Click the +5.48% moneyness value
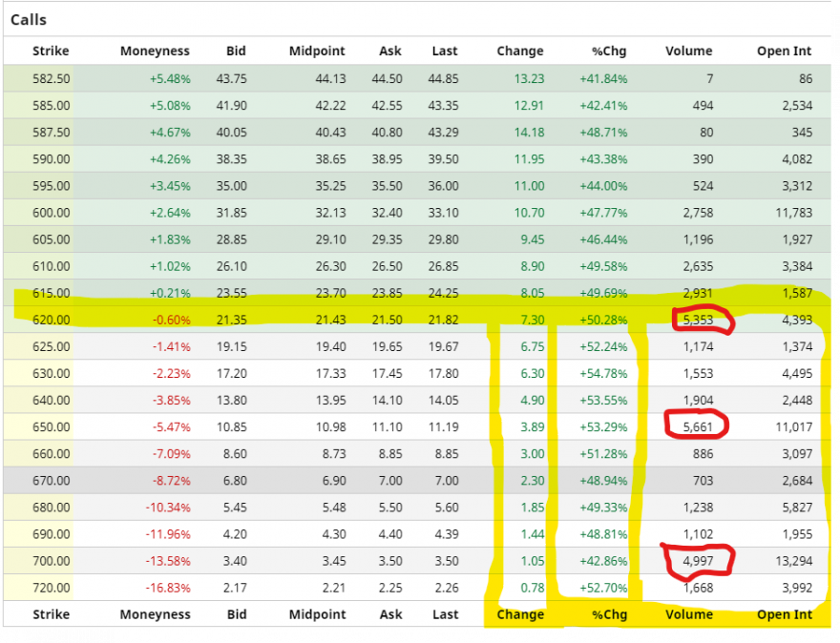The width and height of the screenshot is (840, 643). click(170, 78)
